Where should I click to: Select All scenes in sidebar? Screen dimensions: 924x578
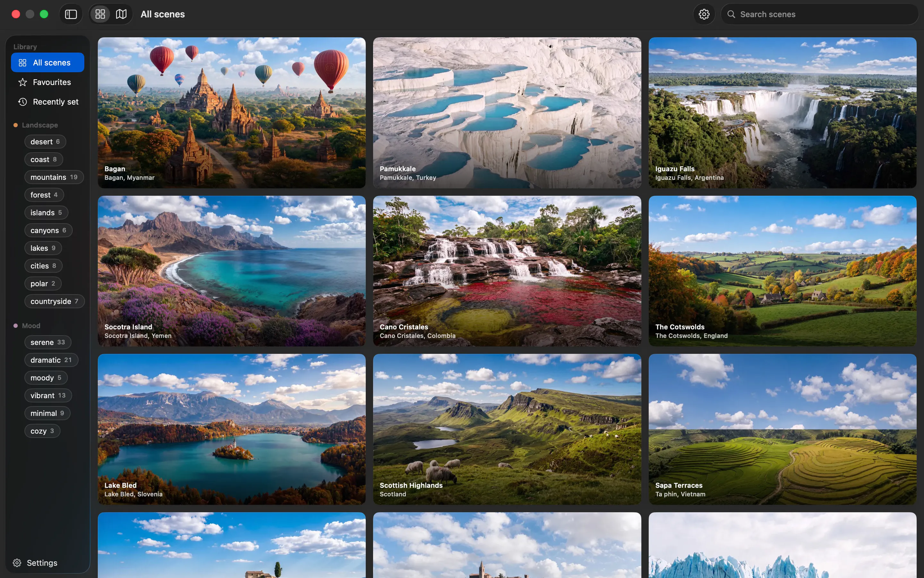(47, 62)
